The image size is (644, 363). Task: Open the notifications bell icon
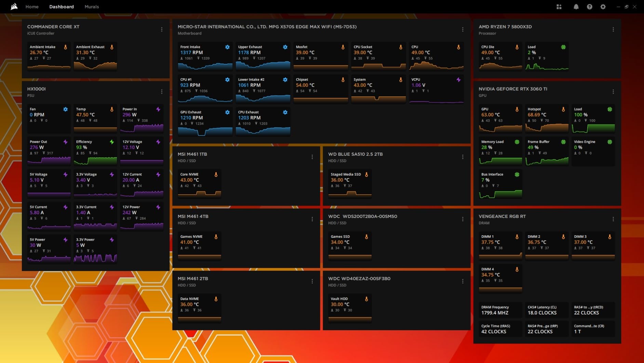(576, 7)
